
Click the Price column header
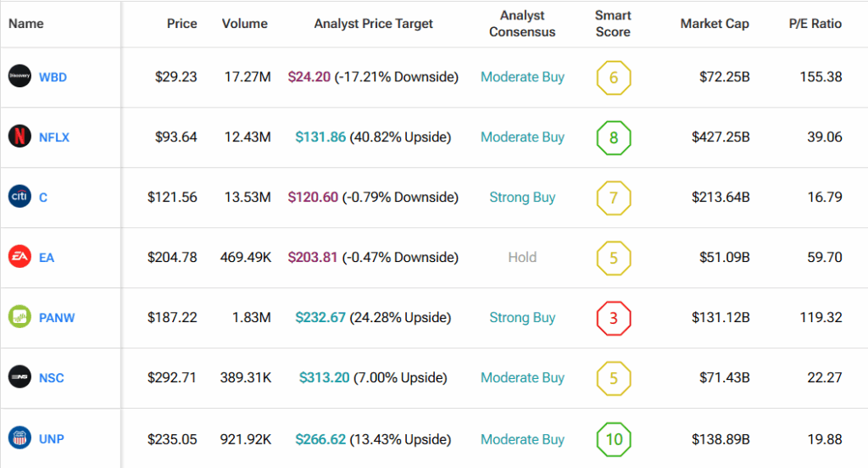[181, 24]
